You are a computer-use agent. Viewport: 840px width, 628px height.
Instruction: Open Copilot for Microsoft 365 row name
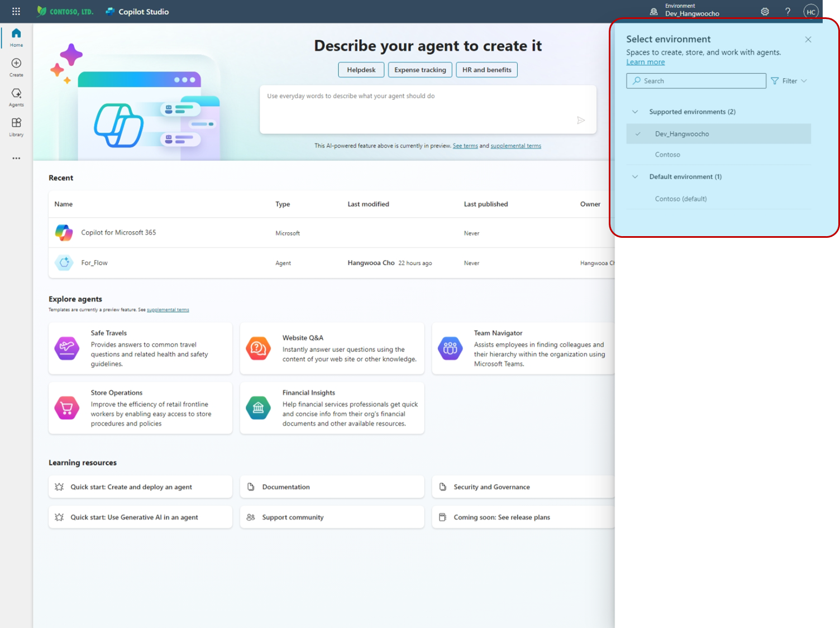118,232
